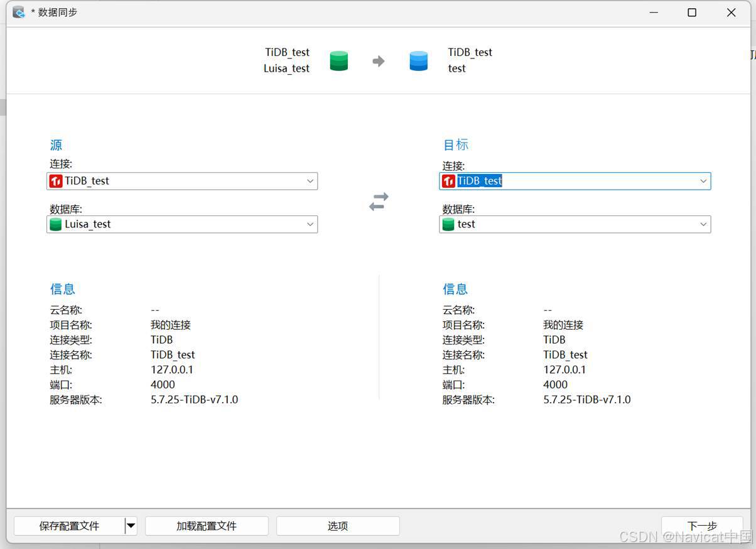Click source 连接类型 value TiDB
The width and height of the screenshot is (756, 549).
point(162,340)
